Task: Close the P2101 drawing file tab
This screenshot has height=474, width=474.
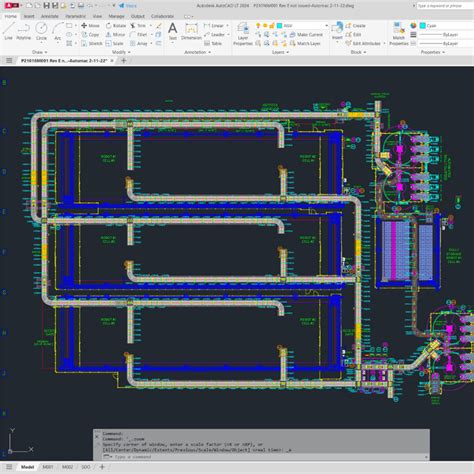Action: click(x=112, y=61)
